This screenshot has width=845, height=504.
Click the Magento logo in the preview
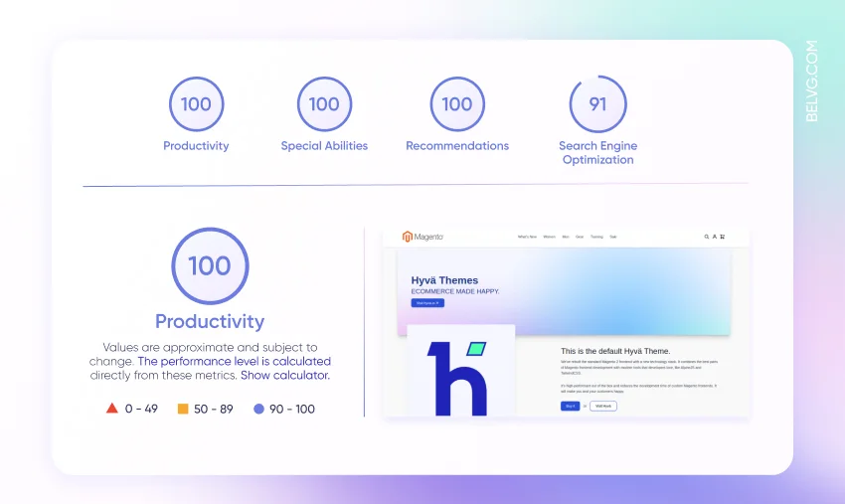coord(422,237)
